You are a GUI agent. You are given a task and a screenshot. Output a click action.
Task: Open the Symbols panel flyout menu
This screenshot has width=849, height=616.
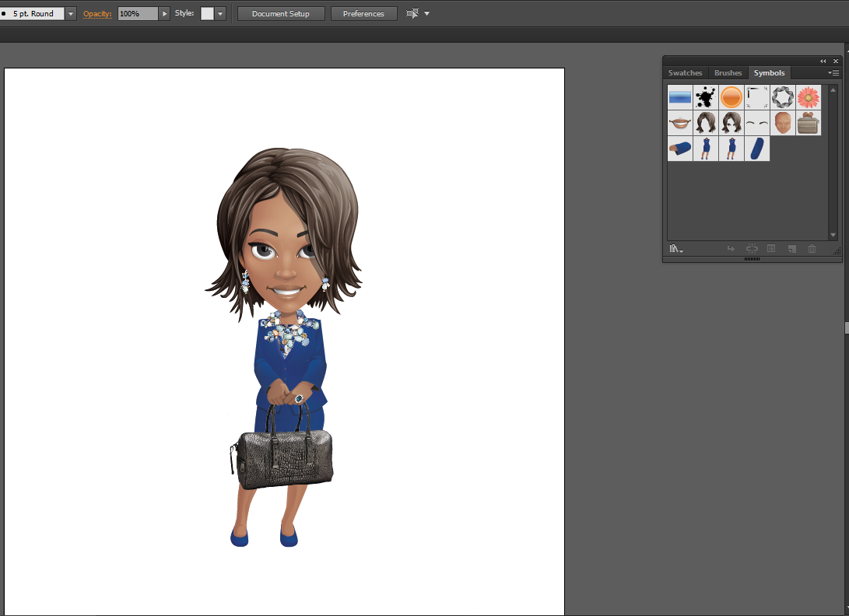coord(833,73)
